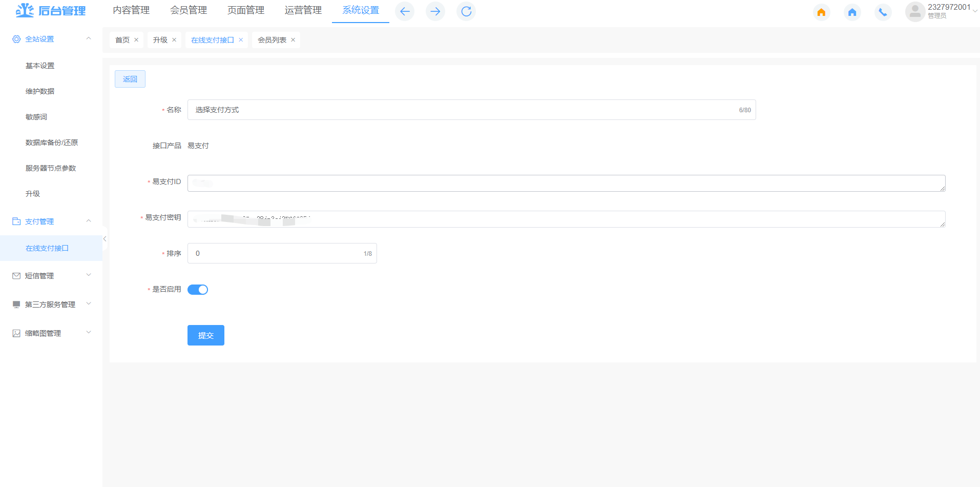The image size is (980, 487).
Task: Toggle the 是否启用 switch
Action: point(198,290)
